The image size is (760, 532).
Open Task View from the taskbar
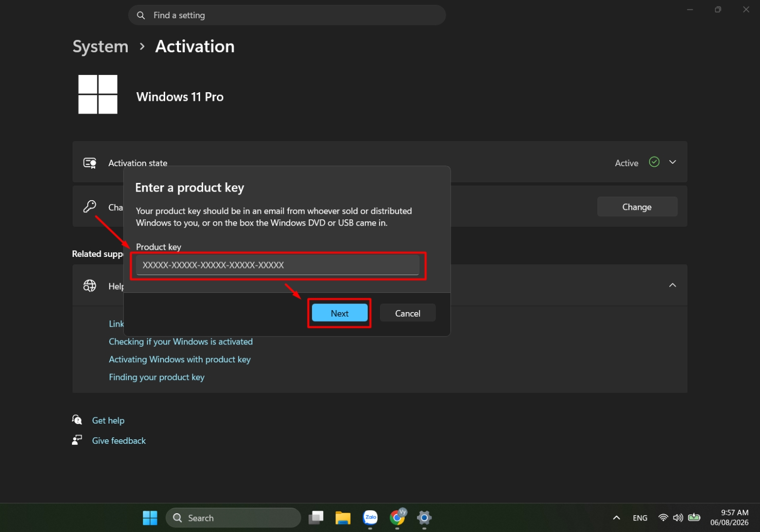(x=316, y=518)
